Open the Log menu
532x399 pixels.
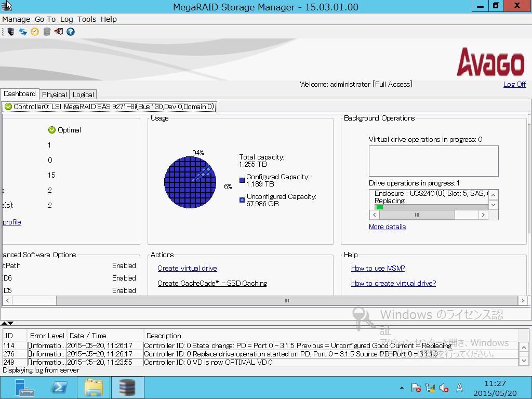66,19
